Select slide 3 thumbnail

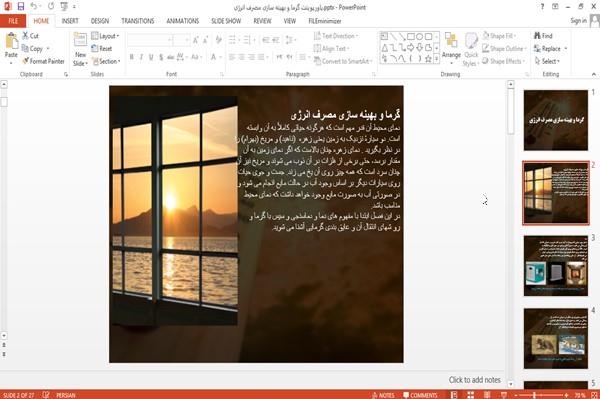(x=556, y=265)
